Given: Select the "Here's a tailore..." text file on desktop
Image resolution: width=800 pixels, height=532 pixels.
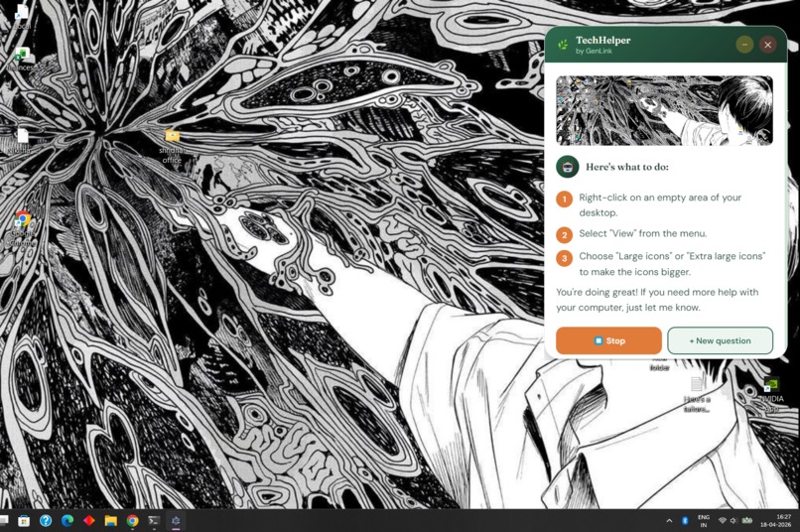Looking at the screenshot, I should tap(697, 395).
